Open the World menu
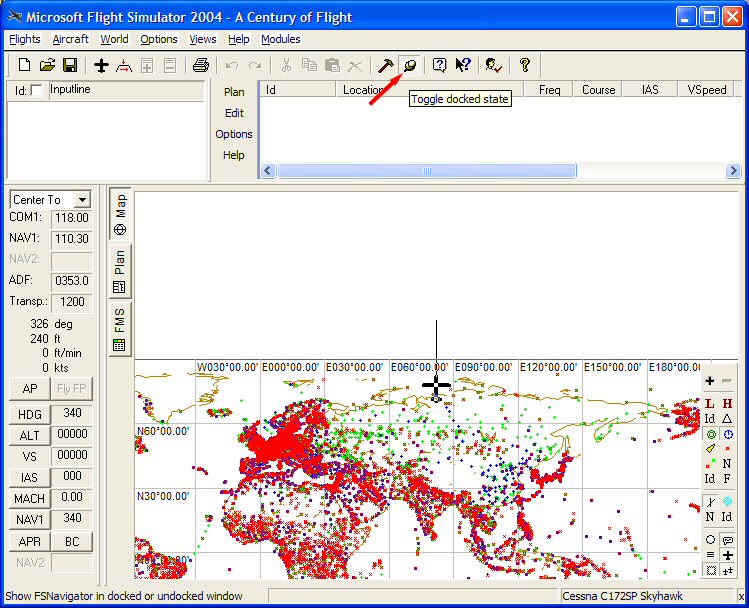Screen dimensions: 749x608 click(114, 39)
